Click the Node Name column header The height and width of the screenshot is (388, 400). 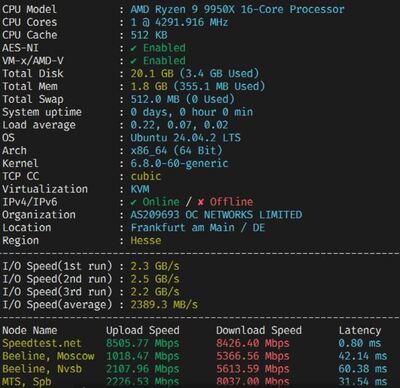click(30, 330)
